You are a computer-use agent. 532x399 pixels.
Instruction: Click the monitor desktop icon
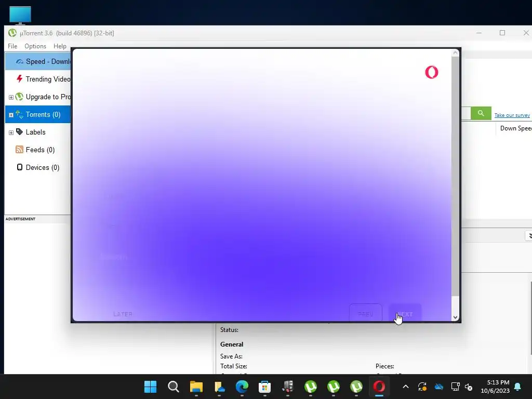tap(20, 15)
